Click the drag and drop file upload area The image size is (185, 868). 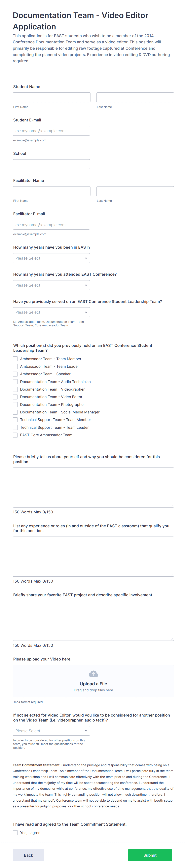[x=93, y=681]
